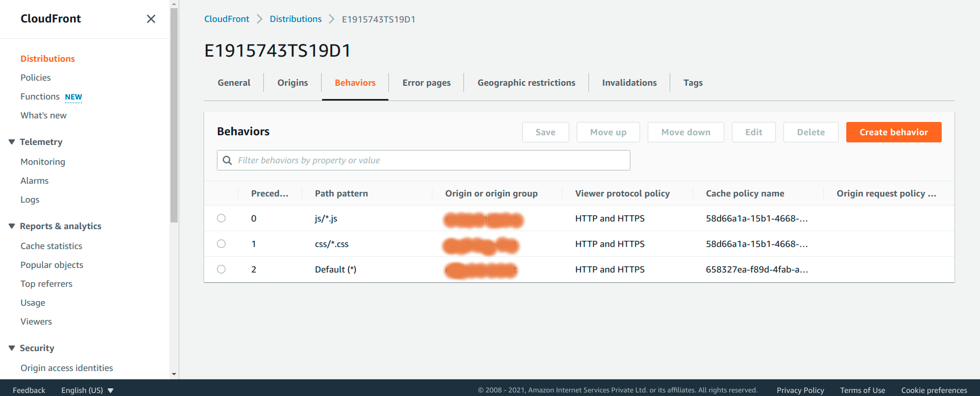Open the Distributions breadcrumb link
The height and width of the screenshot is (396, 980).
point(296,19)
